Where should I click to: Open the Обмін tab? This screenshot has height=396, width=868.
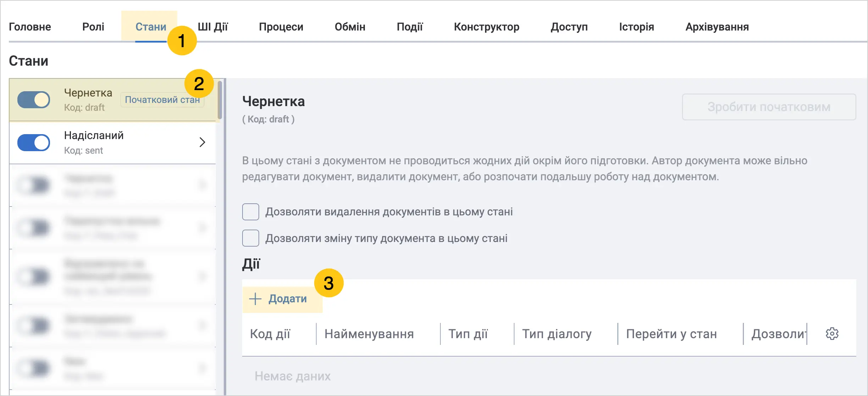pyautogui.click(x=350, y=27)
